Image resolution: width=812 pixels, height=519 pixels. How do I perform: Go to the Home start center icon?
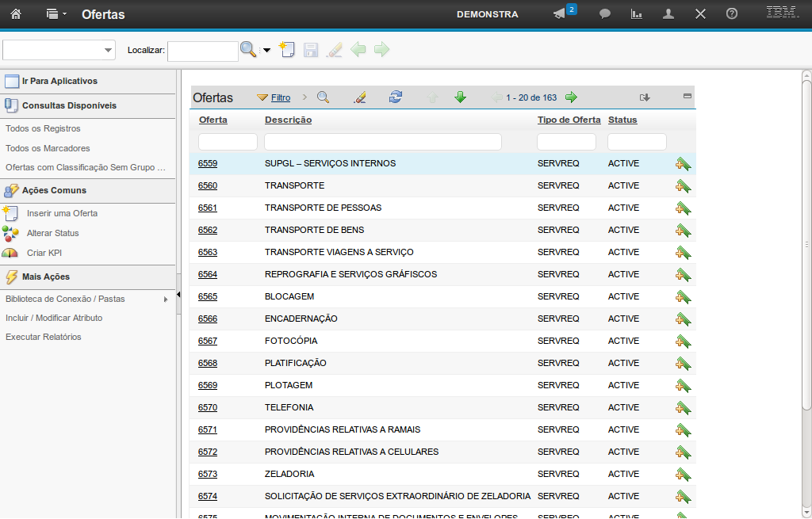(x=16, y=14)
